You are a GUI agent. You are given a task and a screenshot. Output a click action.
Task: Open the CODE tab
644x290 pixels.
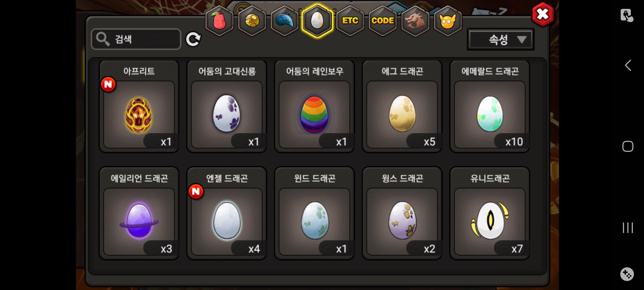pyautogui.click(x=383, y=21)
